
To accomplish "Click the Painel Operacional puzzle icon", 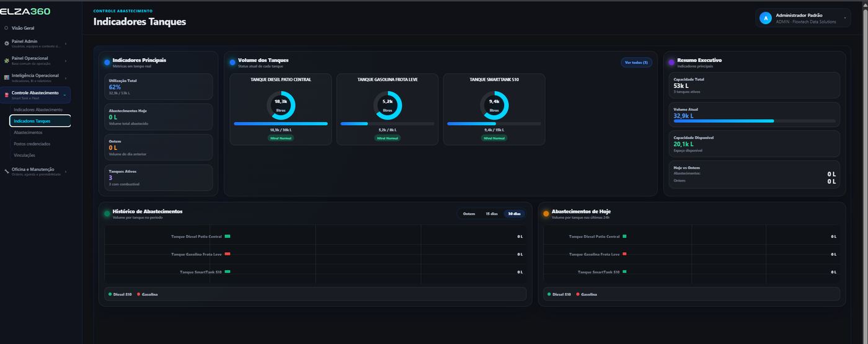I will click(6, 61).
